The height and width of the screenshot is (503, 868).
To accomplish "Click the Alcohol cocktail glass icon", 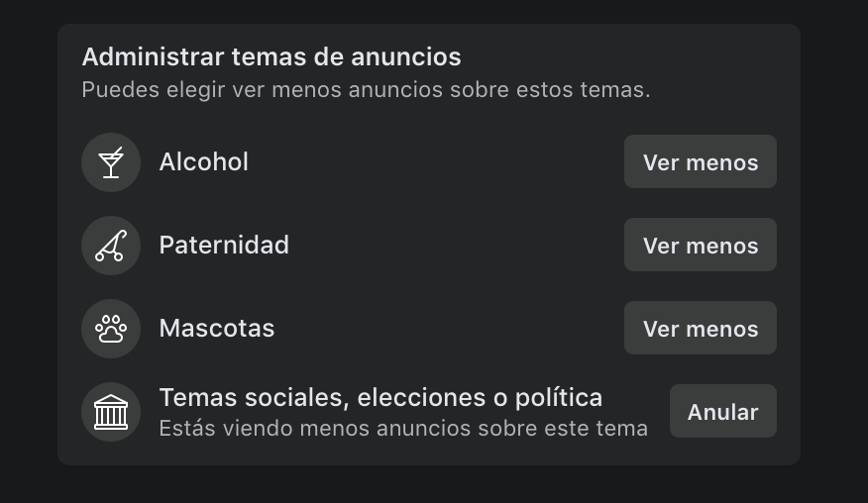I will [x=111, y=162].
